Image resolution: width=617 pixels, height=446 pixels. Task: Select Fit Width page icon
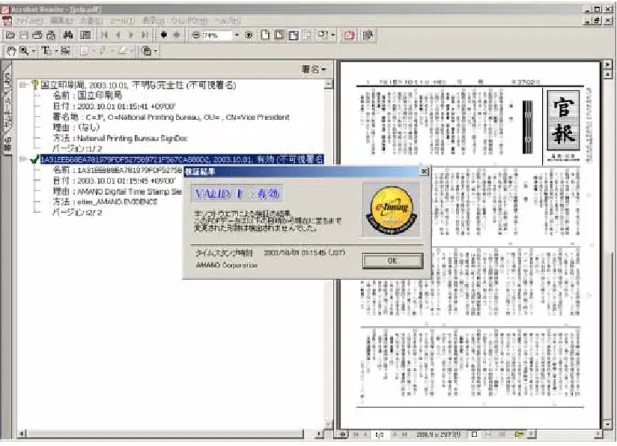(x=293, y=35)
